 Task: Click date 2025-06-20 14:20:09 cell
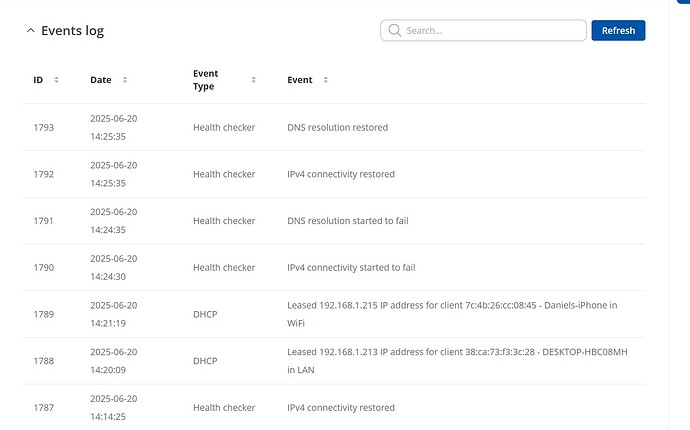coord(114,360)
